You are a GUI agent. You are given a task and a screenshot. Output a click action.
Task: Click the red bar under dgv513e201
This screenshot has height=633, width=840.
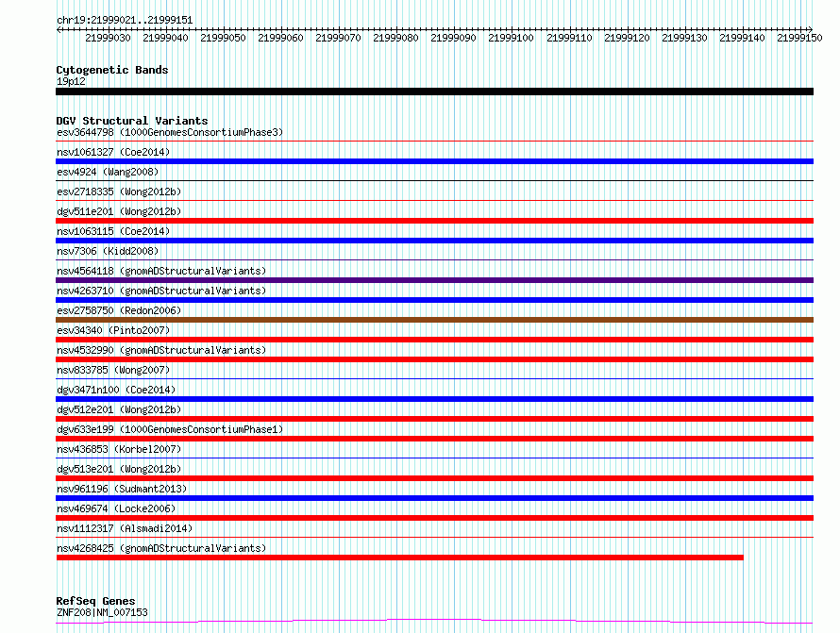[x=434, y=478]
